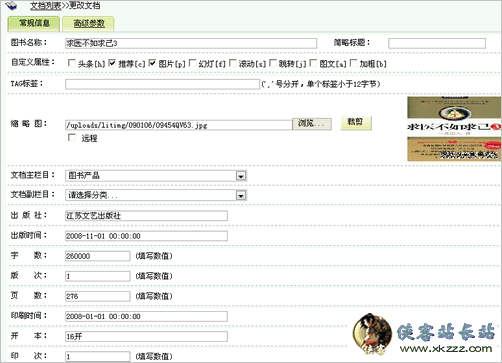Click the 开本 input field
Screen dimensions: 502x363
pos(146,336)
